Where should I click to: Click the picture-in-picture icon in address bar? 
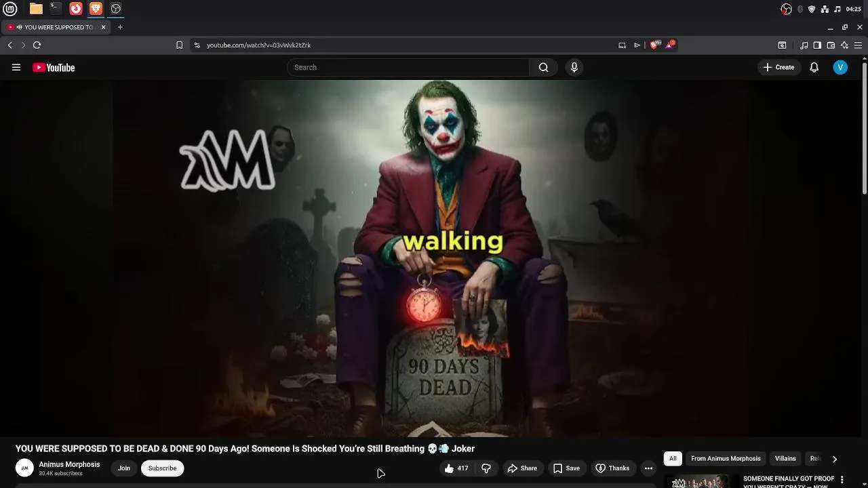tap(622, 45)
